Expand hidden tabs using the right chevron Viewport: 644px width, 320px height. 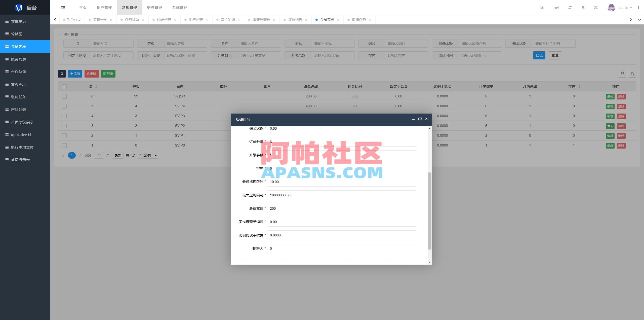(x=631, y=19)
